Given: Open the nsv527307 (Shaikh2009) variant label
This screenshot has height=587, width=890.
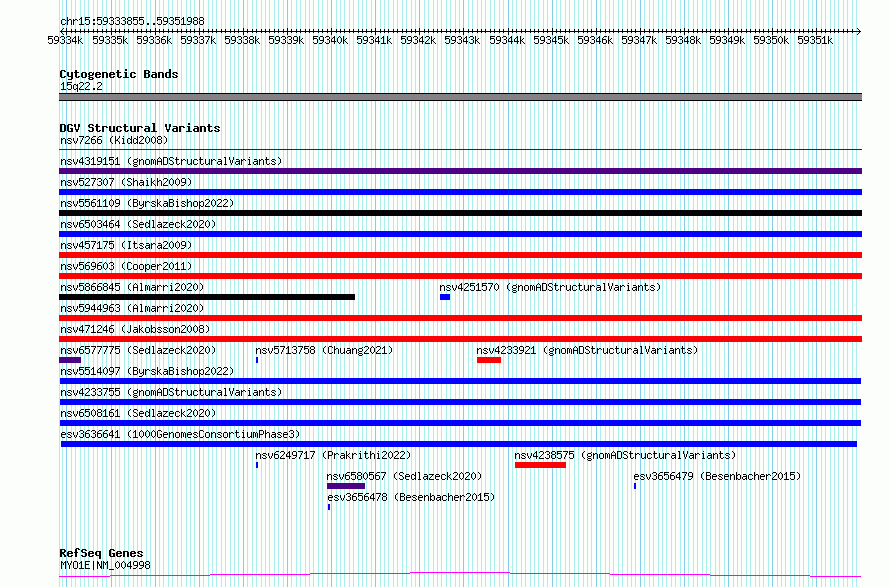Looking at the screenshot, I should point(126,182).
